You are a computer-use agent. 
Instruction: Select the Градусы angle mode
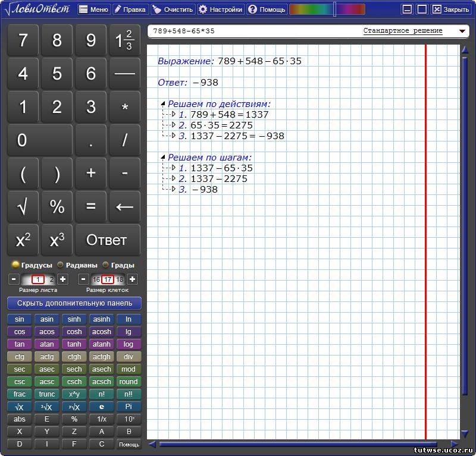click(16, 265)
